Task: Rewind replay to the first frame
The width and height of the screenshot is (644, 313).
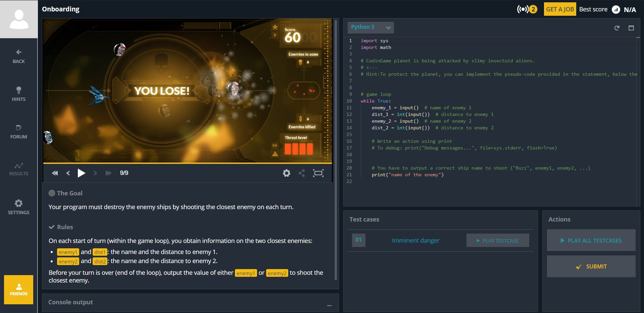Action: (x=55, y=173)
